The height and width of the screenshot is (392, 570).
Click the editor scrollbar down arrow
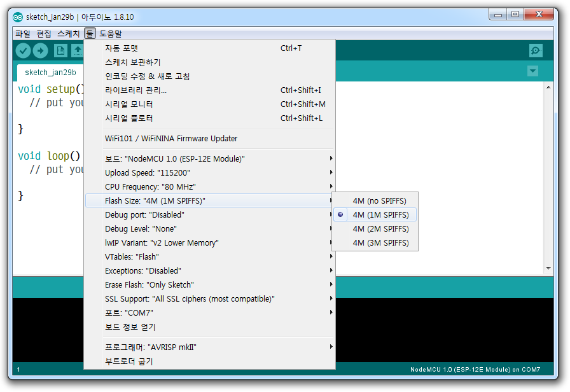click(548, 269)
